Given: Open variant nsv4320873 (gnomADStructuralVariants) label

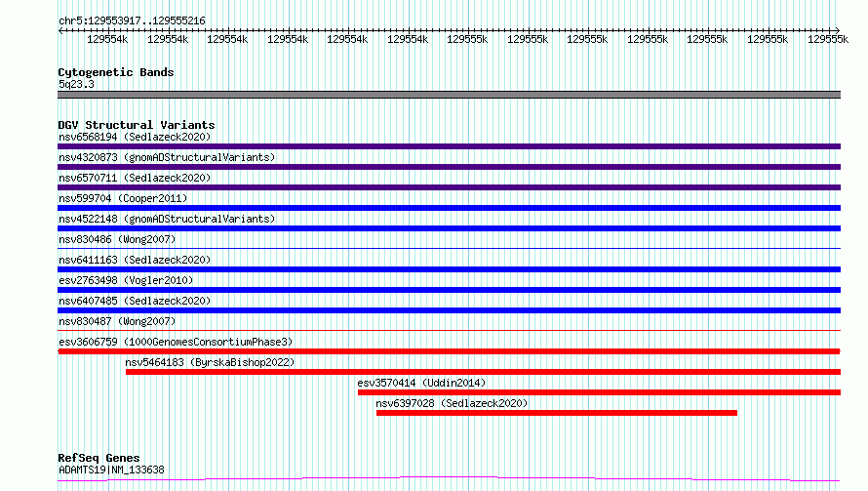Looking at the screenshot, I should [167, 157].
